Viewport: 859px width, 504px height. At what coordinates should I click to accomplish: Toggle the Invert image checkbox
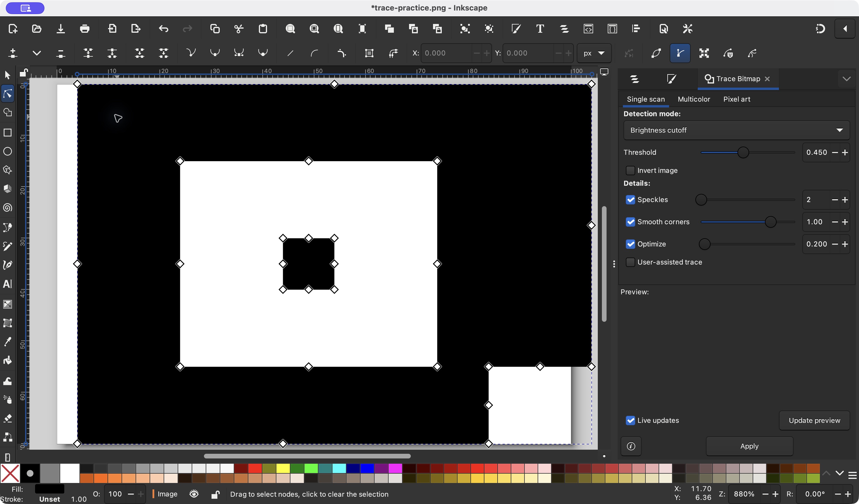[x=630, y=171]
